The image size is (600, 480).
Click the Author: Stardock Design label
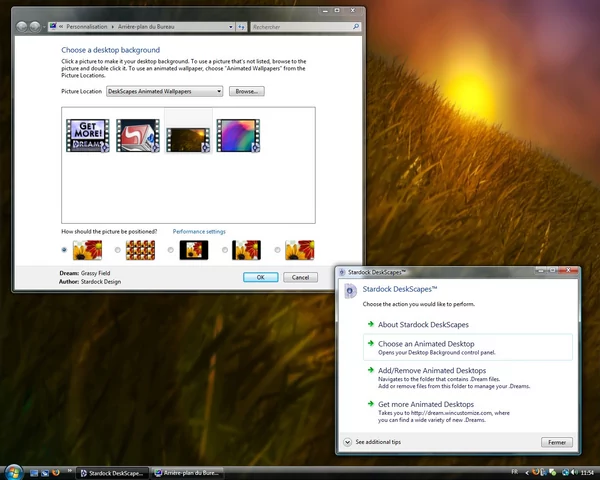[90, 282]
